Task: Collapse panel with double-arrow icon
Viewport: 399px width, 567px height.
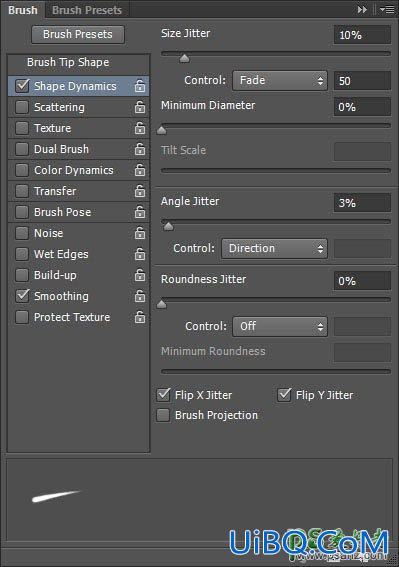Action: tap(362, 10)
